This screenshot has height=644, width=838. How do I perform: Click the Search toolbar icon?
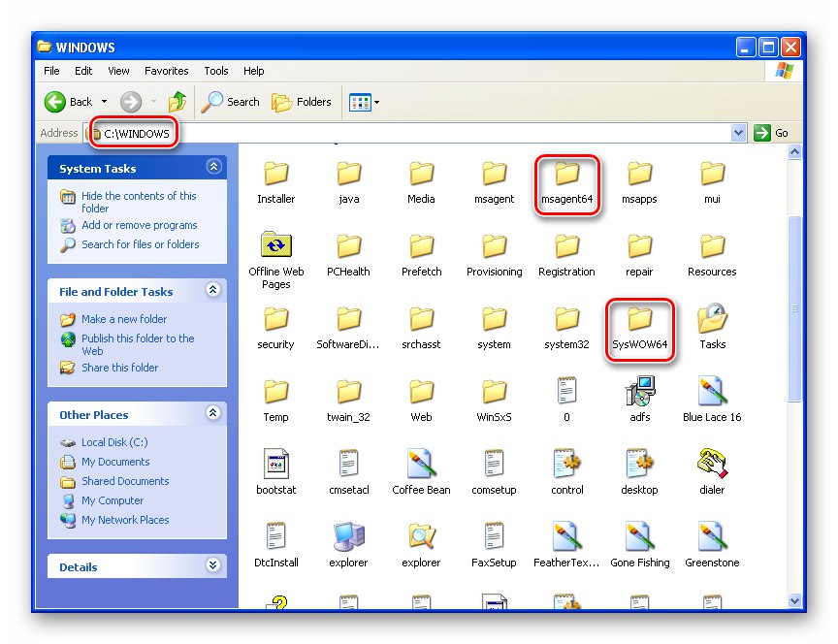231,101
